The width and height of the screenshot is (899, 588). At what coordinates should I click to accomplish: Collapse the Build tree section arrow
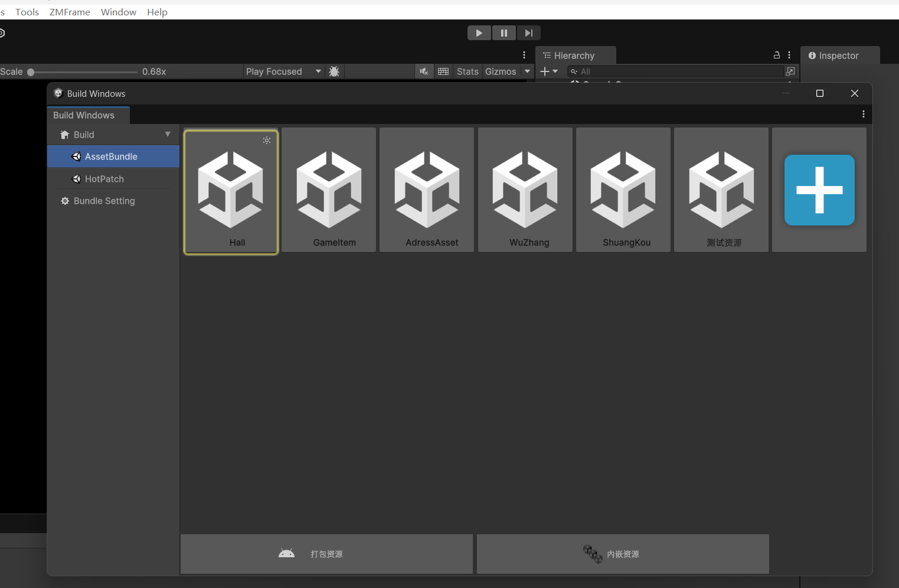point(168,135)
